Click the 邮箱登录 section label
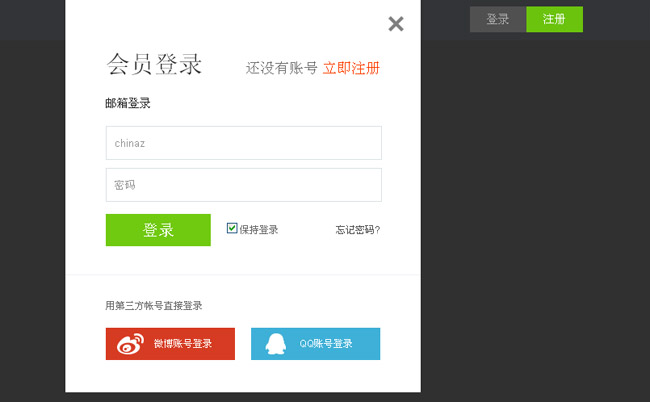The height and width of the screenshot is (402, 650). click(128, 103)
